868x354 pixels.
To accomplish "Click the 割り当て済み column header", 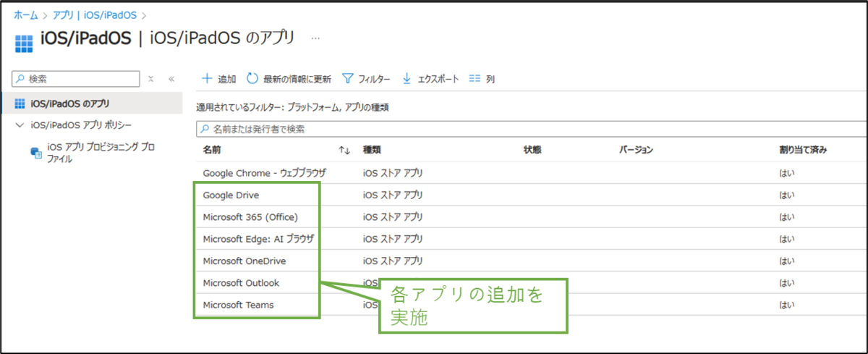I will tap(803, 151).
